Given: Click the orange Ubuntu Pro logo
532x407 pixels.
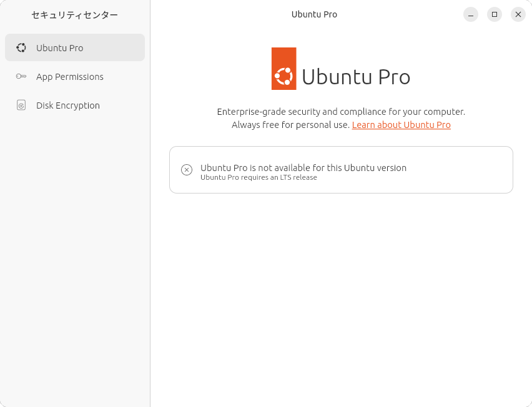Looking at the screenshot, I should [x=283, y=69].
